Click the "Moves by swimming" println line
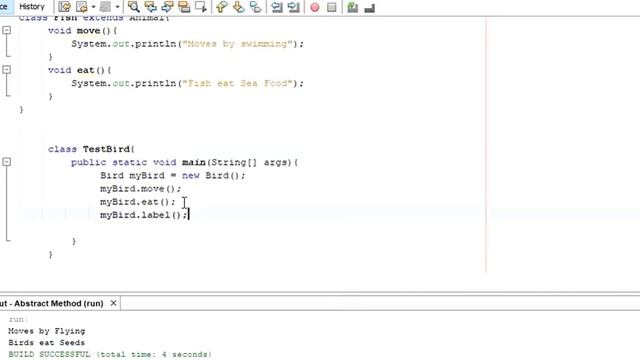The height and width of the screenshot is (360, 640). pos(188,44)
